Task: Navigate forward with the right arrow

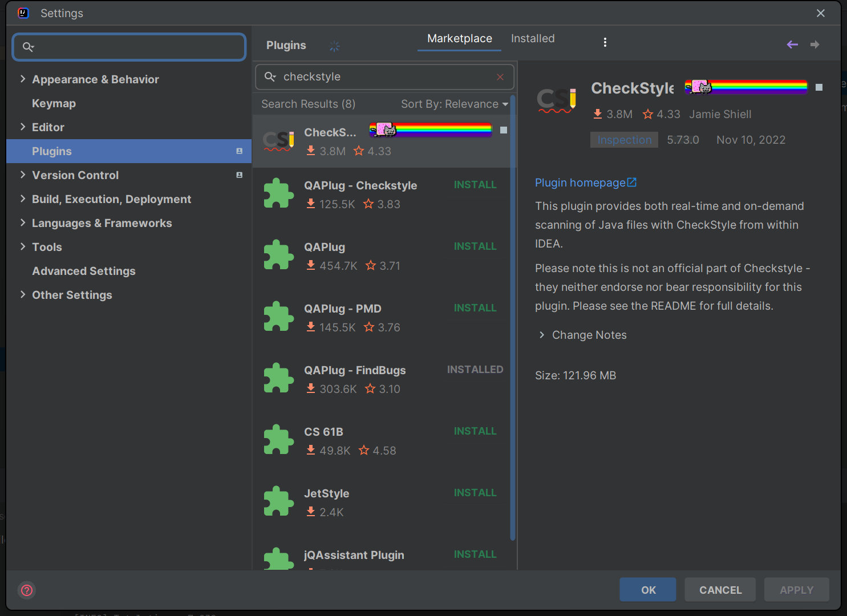Action: (x=814, y=44)
